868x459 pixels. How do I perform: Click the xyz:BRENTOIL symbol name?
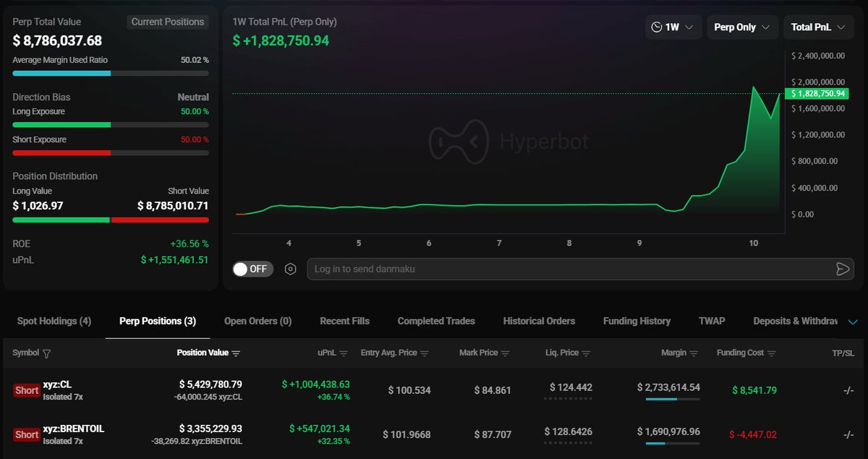click(x=74, y=429)
